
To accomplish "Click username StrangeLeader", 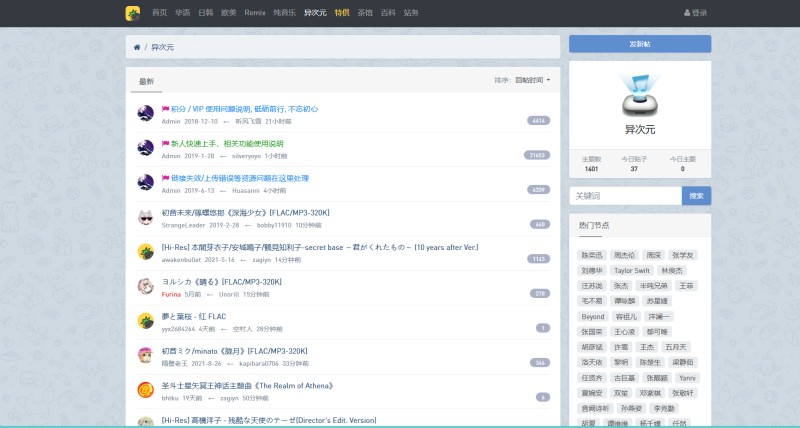I will tap(183, 225).
